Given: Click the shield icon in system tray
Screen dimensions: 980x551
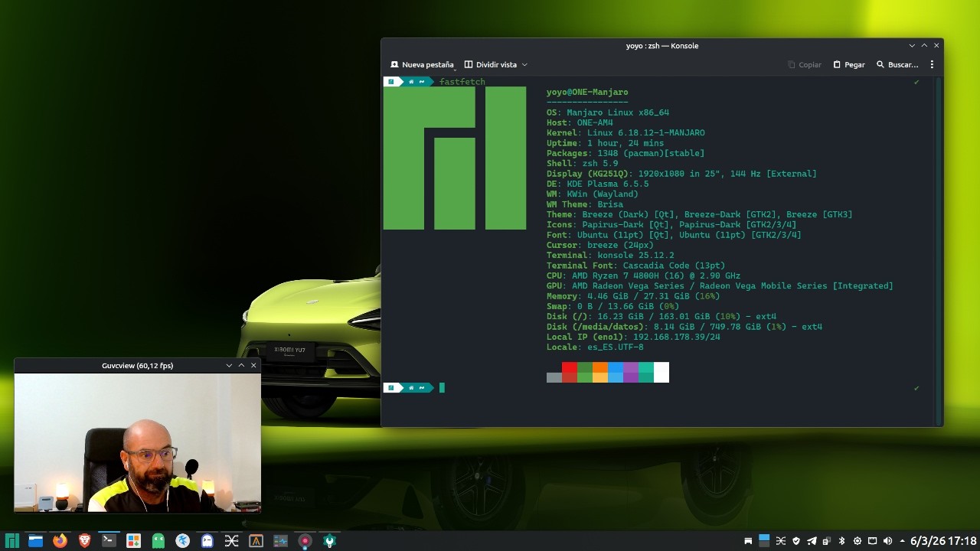Looking at the screenshot, I should click(x=796, y=541).
